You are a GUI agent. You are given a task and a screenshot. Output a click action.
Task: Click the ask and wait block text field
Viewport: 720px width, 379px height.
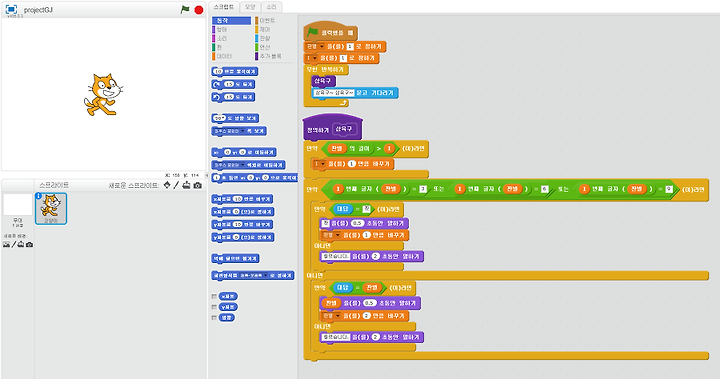coord(334,93)
